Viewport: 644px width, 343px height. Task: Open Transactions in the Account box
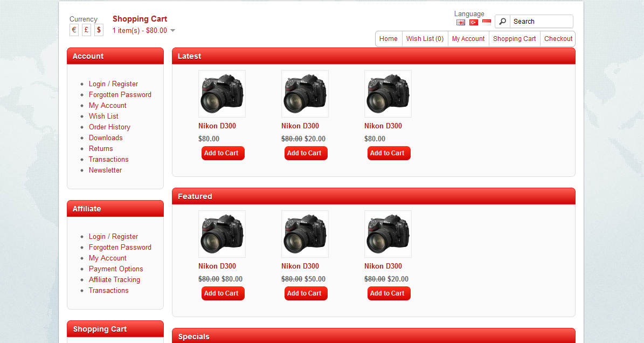pyautogui.click(x=108, y=160)
